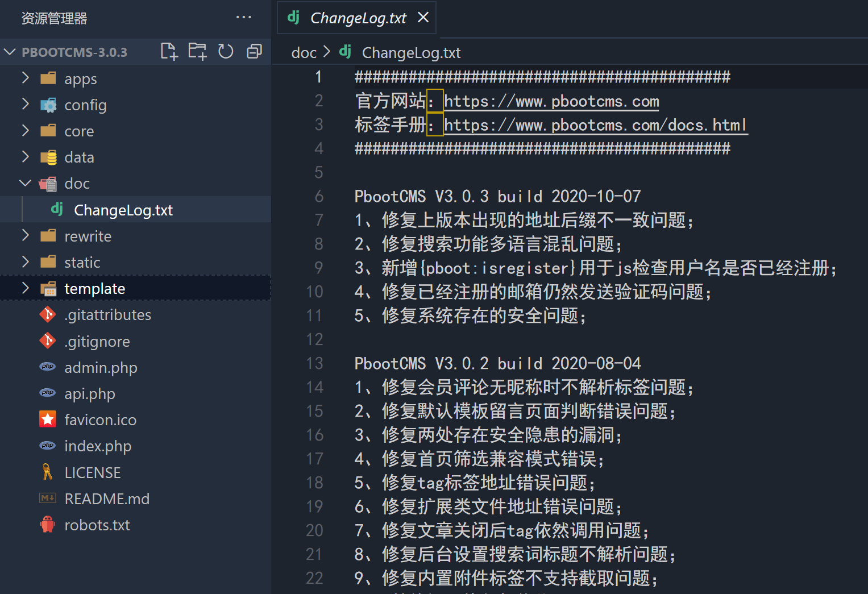Open the LICENSE file
The image size is (868, 594).
tap(93, 472)
